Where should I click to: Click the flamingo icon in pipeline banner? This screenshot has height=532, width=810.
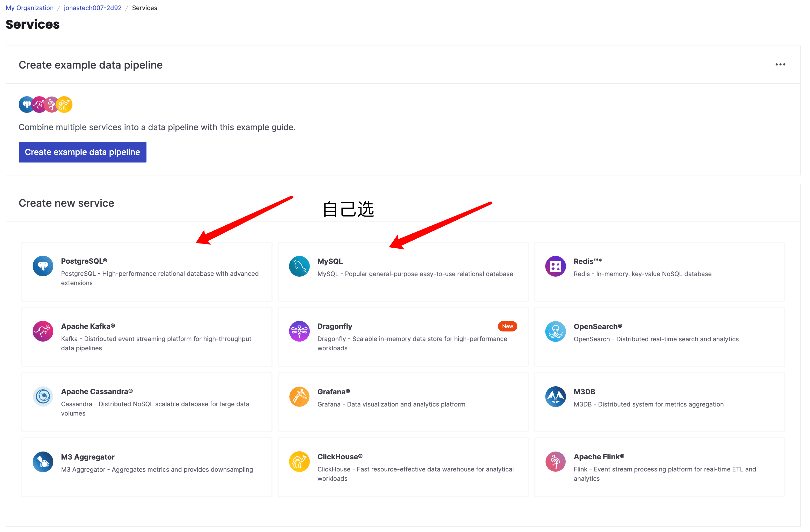coord(51,105)
